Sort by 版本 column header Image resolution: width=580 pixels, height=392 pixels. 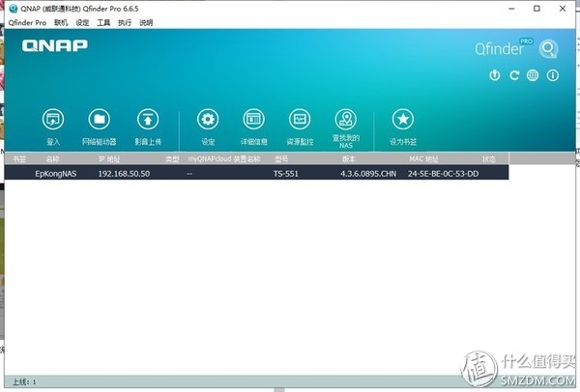[x=348, y=159]
